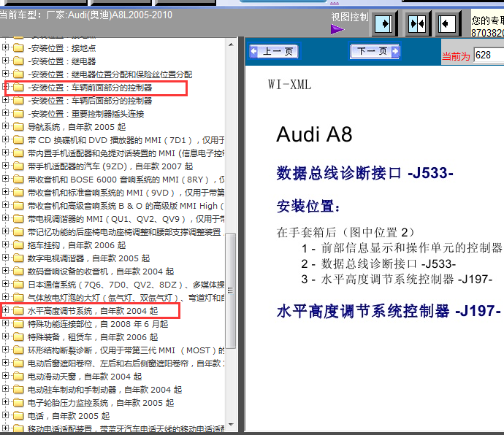Select tree item 特殊装备，租赁车，自年款 2006 起
Screen dimensions: 504x435
click(x=93, y=337)
